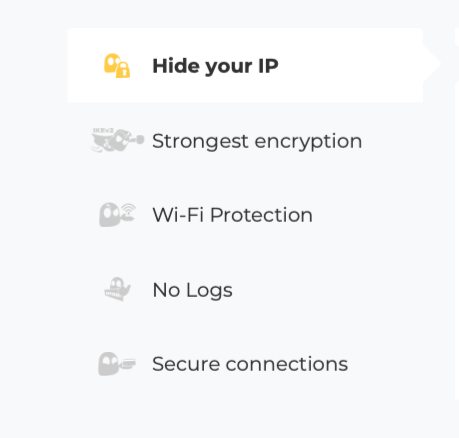The width and height of the screenshot is (459, 438).
Task: Click the yellow ghost with padlock icon
Action: tap(117, 66)
